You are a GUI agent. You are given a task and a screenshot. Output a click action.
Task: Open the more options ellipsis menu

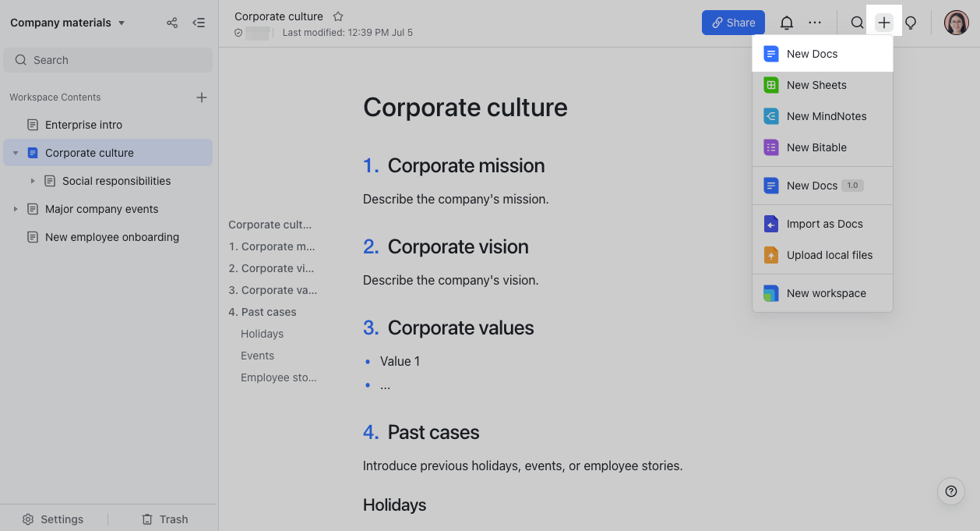815,23
